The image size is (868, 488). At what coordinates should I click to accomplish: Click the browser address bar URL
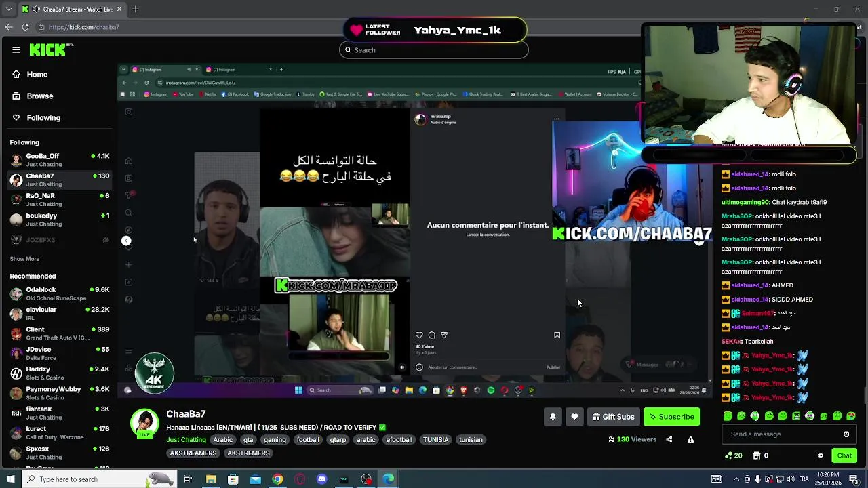click(84, 27)
